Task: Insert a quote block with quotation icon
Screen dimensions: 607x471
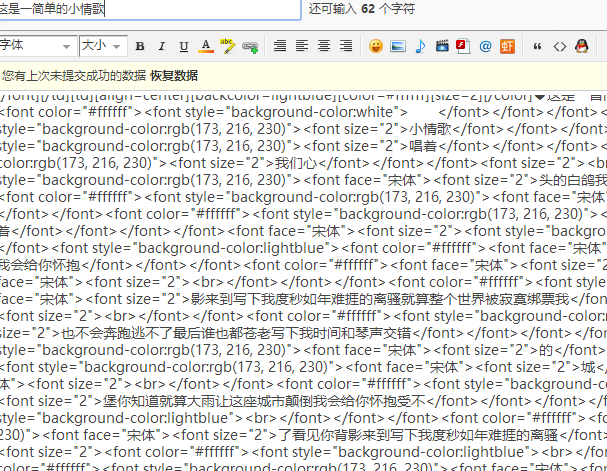Action: pyautogui.click(x=537, y=46)
